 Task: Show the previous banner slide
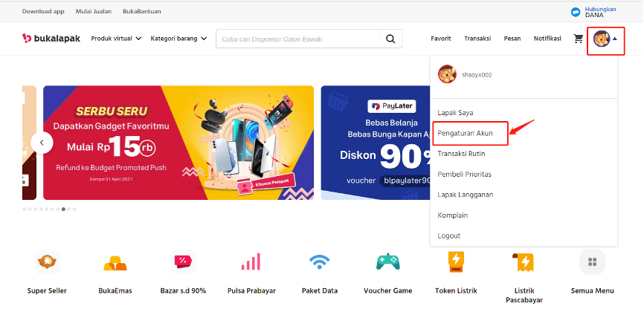[x=42, y=143]
